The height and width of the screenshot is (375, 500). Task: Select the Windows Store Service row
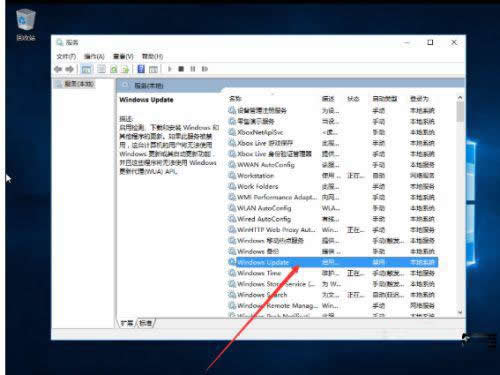pyautogui.click(x=333, y=284)
